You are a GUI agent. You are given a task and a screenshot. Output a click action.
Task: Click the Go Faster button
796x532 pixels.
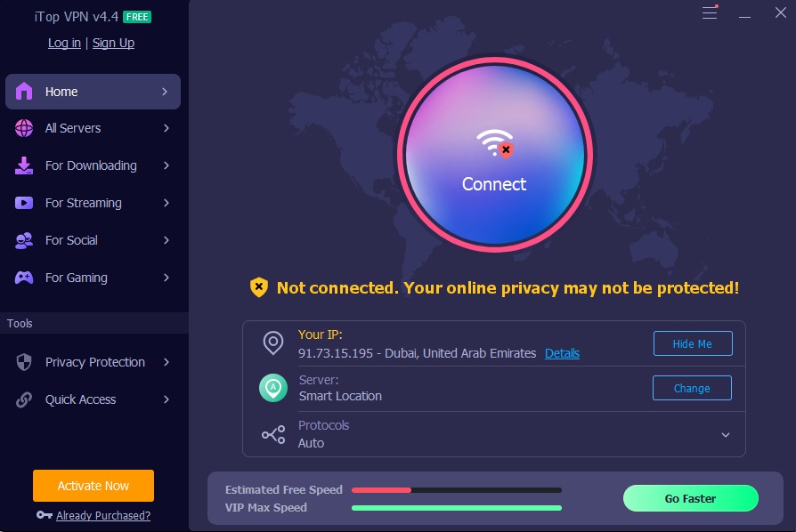690,498
